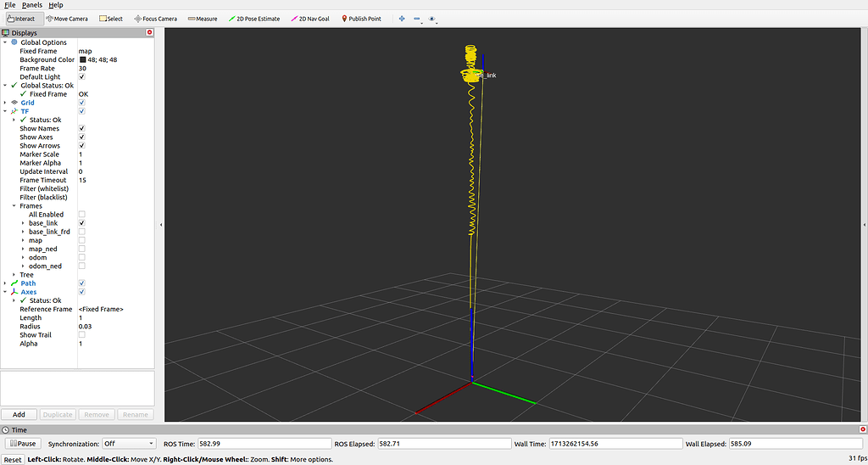Screen dimensions: 868x465
Task: Open the Synchronization dropdown
Action: point(129,444)
